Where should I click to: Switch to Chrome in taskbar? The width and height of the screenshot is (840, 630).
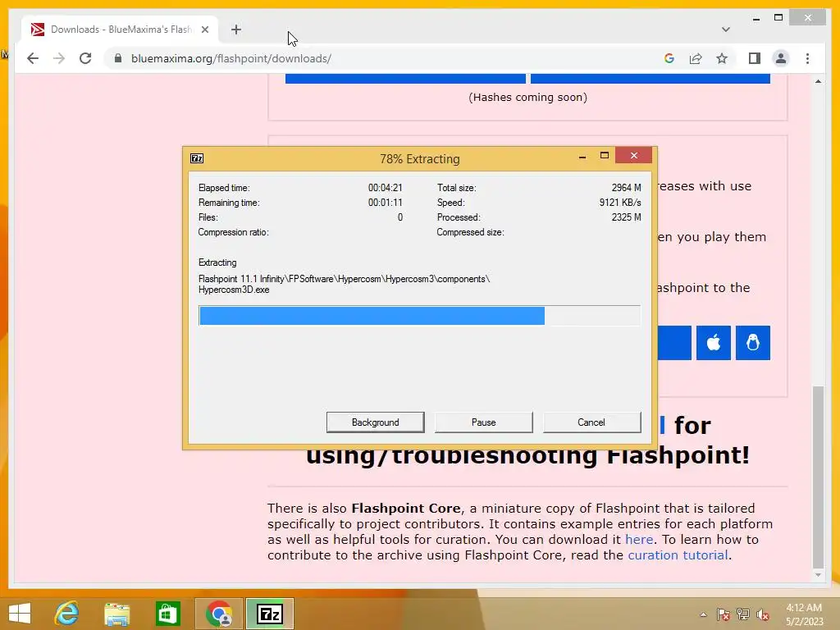(x=218, y=614)
